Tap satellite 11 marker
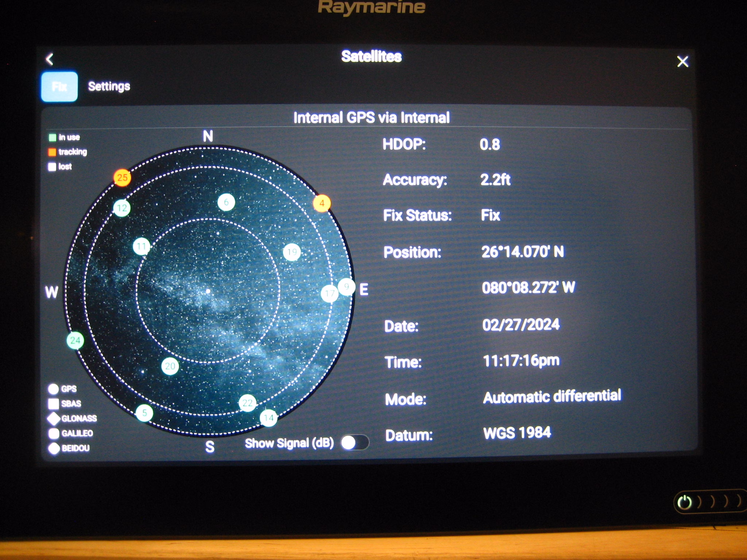The height and width of the screenshot is (560, 747). [x=142, y=247]
